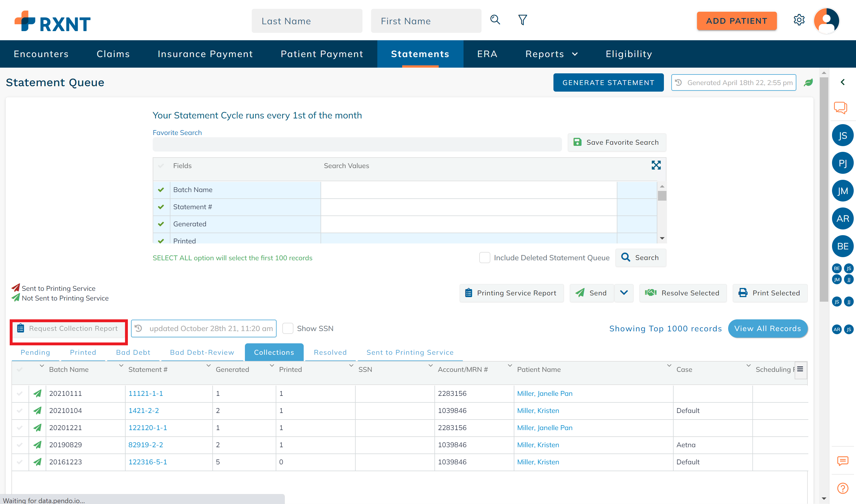Click the GENERATE STATEMENT button
The height and width of the screenshot is (504, 856).
click(x=608, y=82)
